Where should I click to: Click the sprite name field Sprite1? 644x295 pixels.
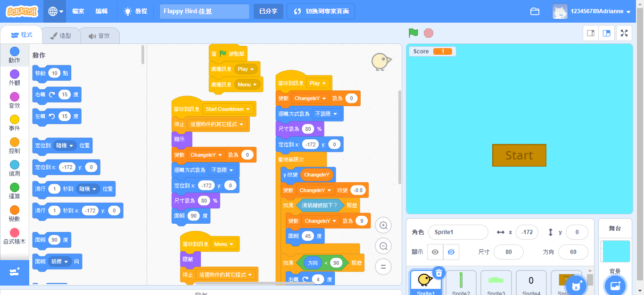(x=458, y=232)
